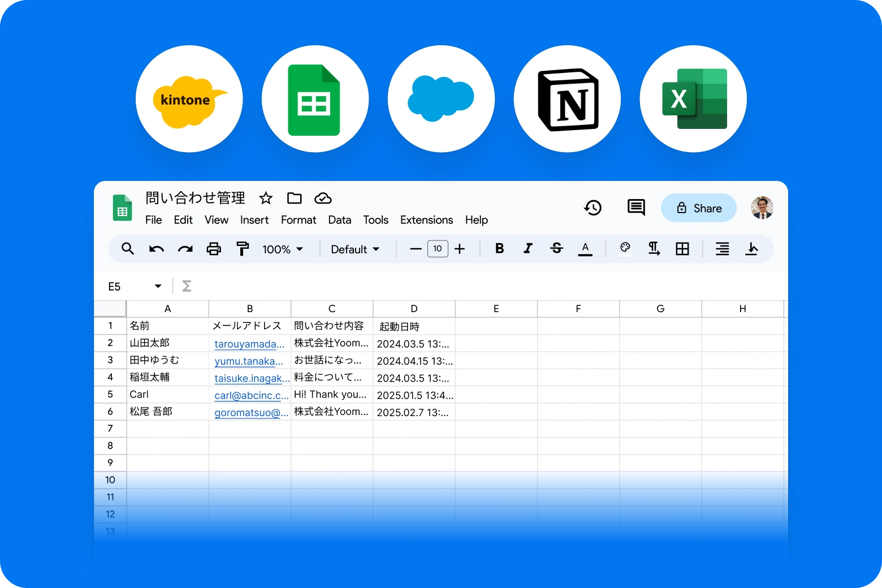Toggle bold formatting

point(499,249)
